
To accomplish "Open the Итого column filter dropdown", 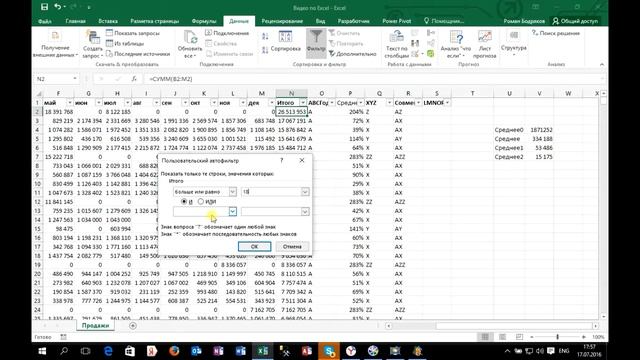I will [303, 102].
